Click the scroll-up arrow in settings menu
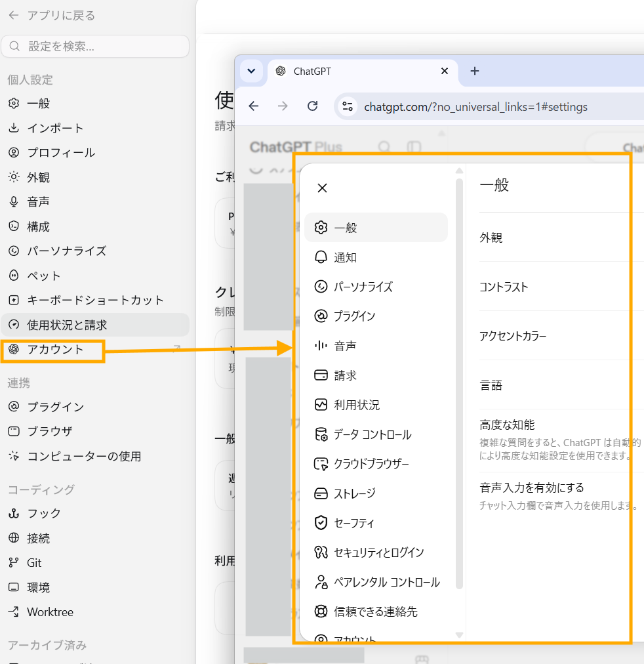The image size is (644, 664). pyautogui.click(x=459, y=171)
